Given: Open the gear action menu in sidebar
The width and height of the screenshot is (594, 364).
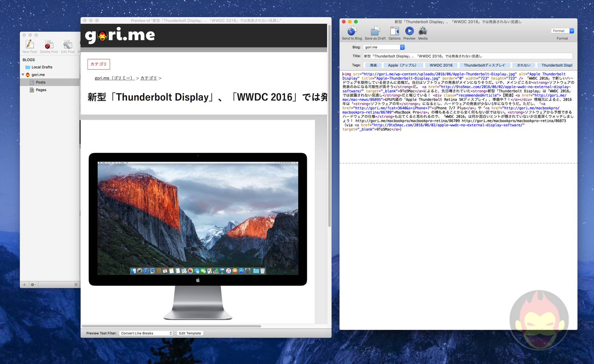Looking at the screenshot, I should tap(33, 285).
